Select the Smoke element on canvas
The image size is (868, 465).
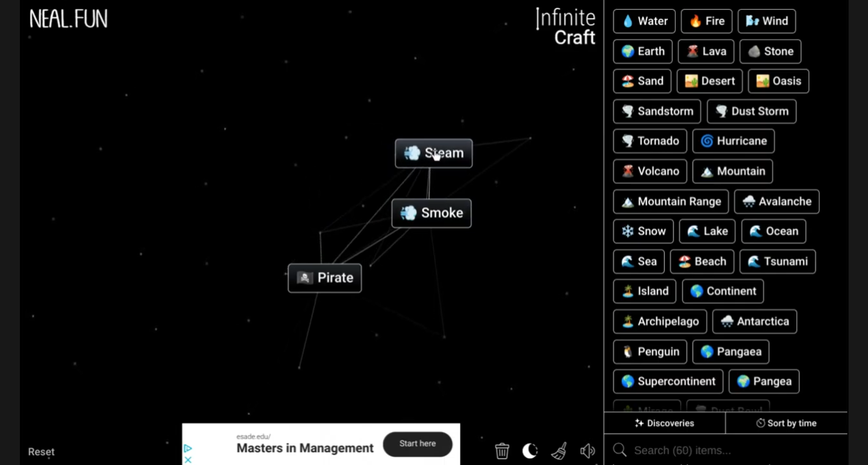point(431,213)
